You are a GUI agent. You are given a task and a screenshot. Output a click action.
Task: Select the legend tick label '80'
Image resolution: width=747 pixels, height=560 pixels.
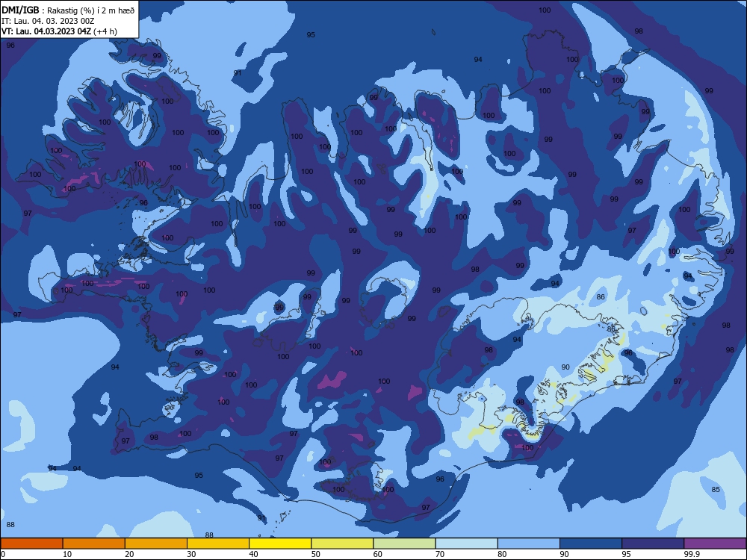[502, 554]
